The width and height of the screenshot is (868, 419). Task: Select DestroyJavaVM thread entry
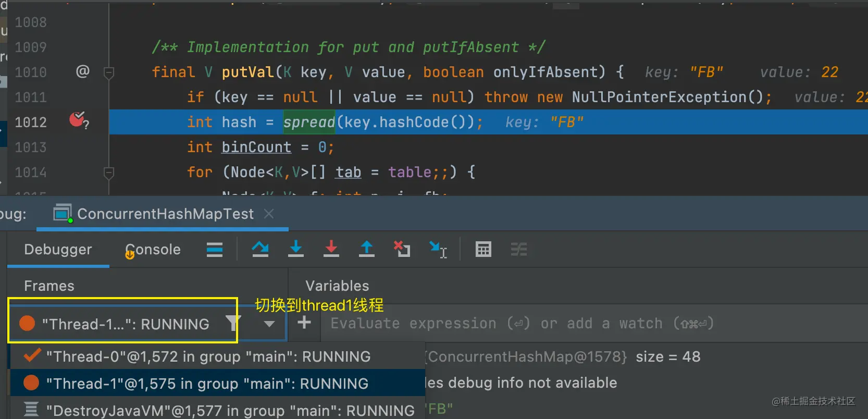tap(230, 411)
